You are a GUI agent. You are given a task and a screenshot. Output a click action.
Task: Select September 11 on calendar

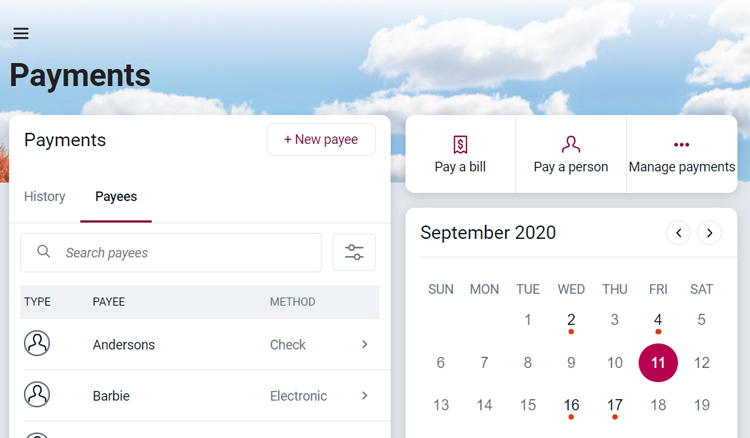[658, 363]
